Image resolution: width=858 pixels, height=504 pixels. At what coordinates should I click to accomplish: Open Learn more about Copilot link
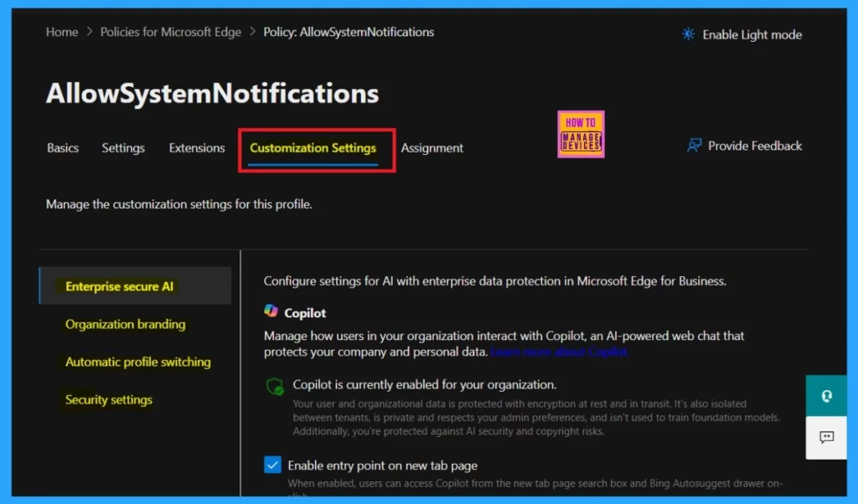(x=559, y=352)
